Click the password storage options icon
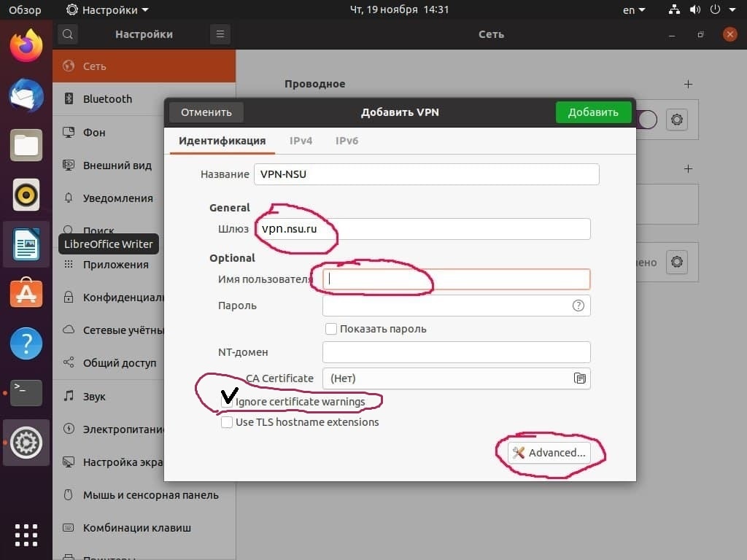747x560 pixels. click(x=578, y=306)
